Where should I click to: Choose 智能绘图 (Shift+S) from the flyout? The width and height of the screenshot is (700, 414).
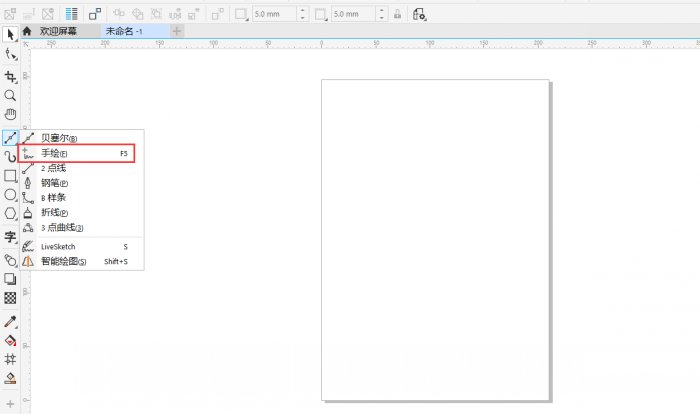click(82, 261)
